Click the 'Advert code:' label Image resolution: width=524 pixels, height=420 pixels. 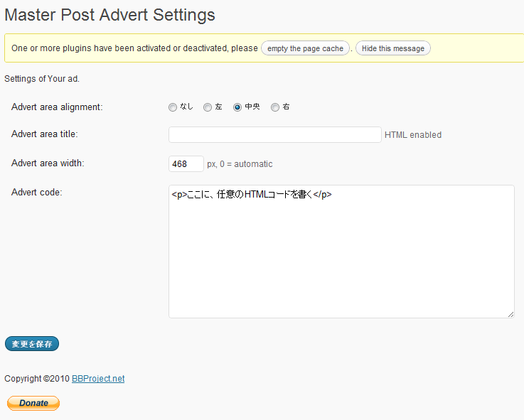click(x=37, y=193)
